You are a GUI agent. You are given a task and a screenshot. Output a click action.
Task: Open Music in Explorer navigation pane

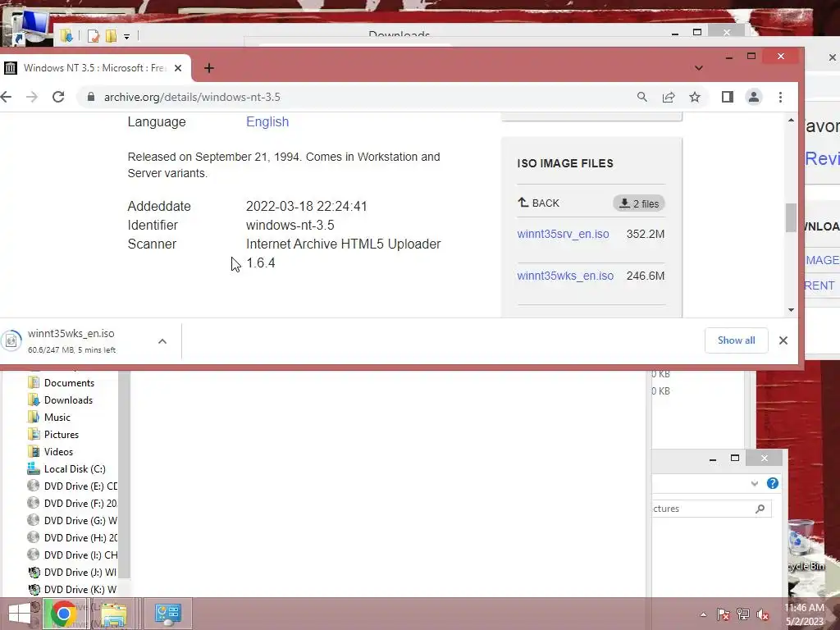(x=57, y=418)
